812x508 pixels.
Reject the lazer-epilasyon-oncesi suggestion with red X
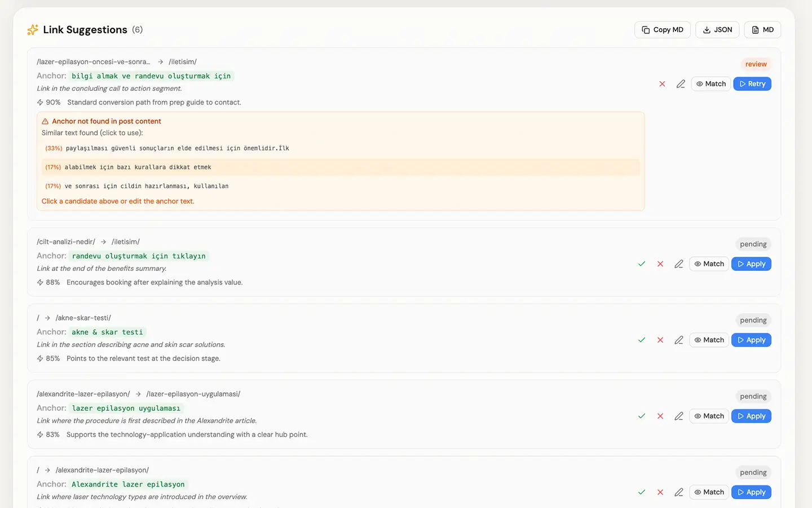(662, 84)
